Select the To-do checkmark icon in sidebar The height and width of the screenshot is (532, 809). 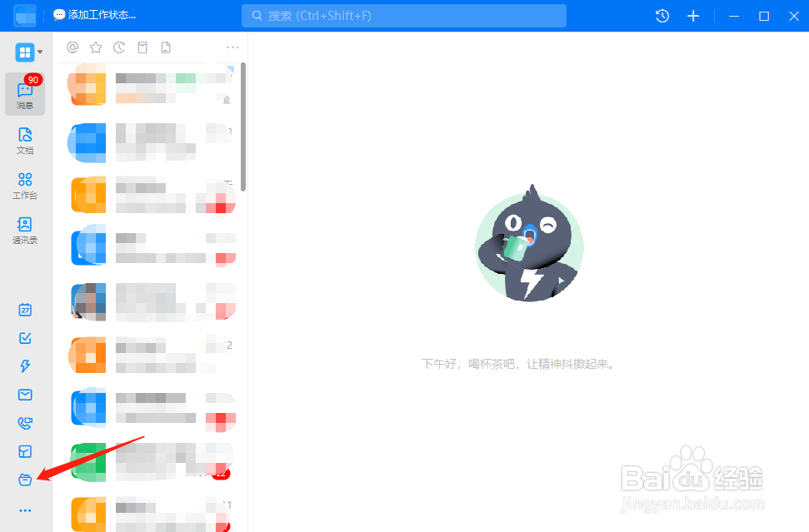[x=24, y=338]
